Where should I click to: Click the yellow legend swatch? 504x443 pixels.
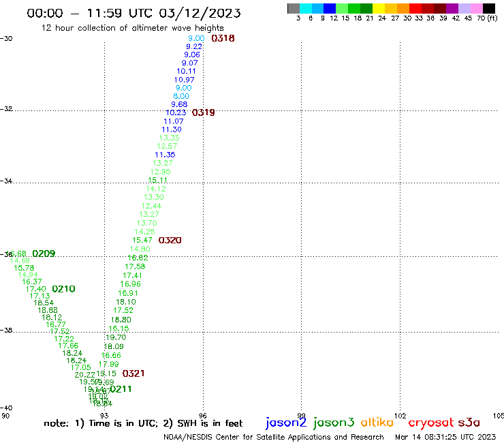tap(378, 8)
